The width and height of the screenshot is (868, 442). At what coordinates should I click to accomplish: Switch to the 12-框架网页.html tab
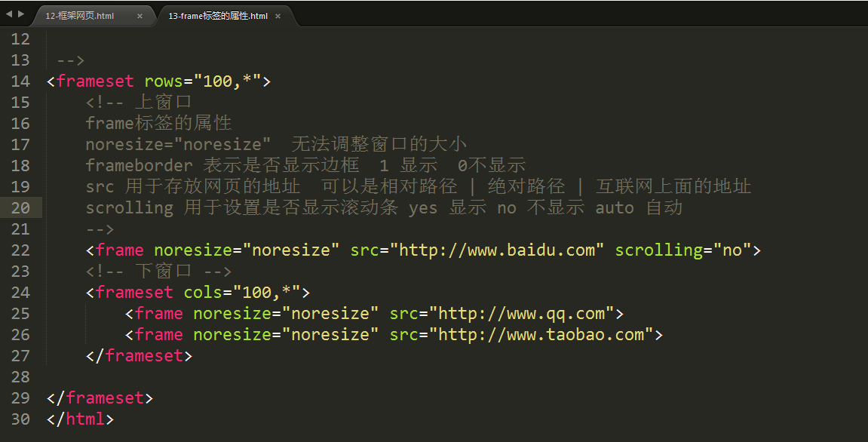tap(80, 16)
